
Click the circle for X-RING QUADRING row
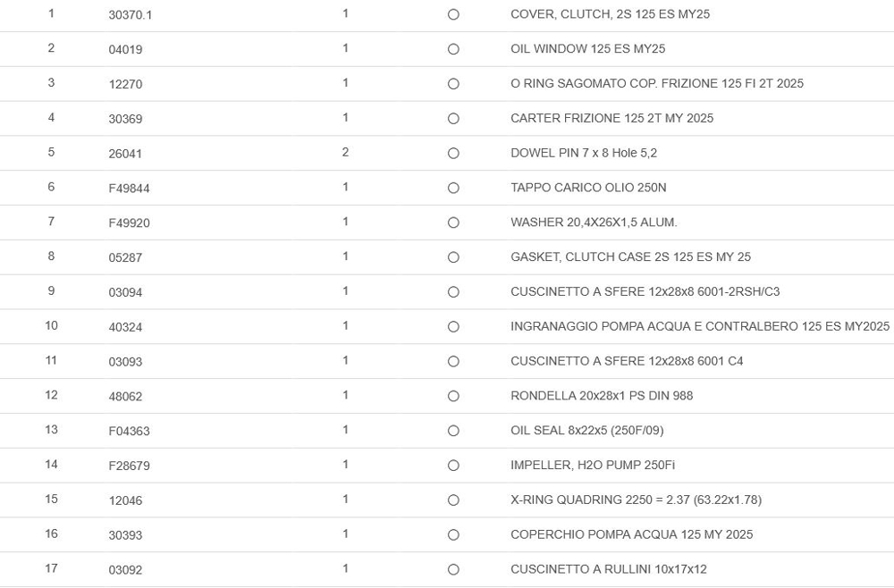point(453,500)
